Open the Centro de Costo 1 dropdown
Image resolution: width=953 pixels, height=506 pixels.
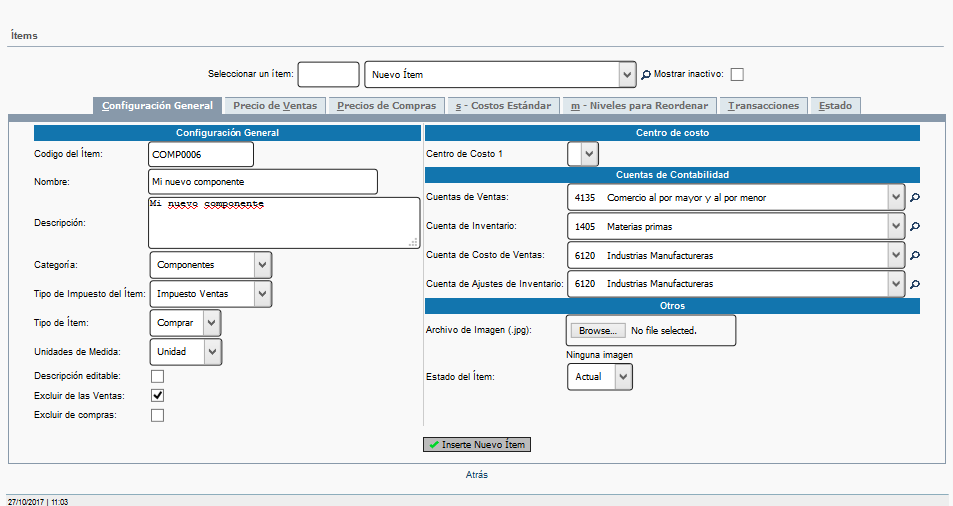[583, 154]
